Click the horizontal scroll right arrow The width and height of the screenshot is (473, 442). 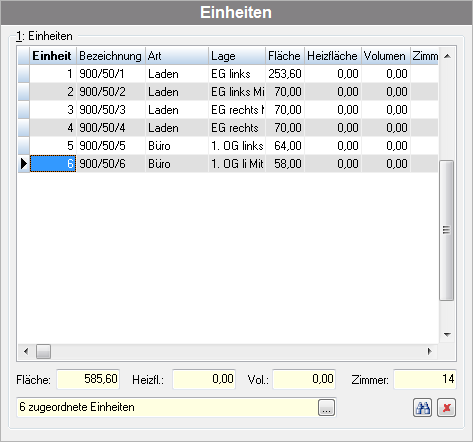(x=430, y=351)
